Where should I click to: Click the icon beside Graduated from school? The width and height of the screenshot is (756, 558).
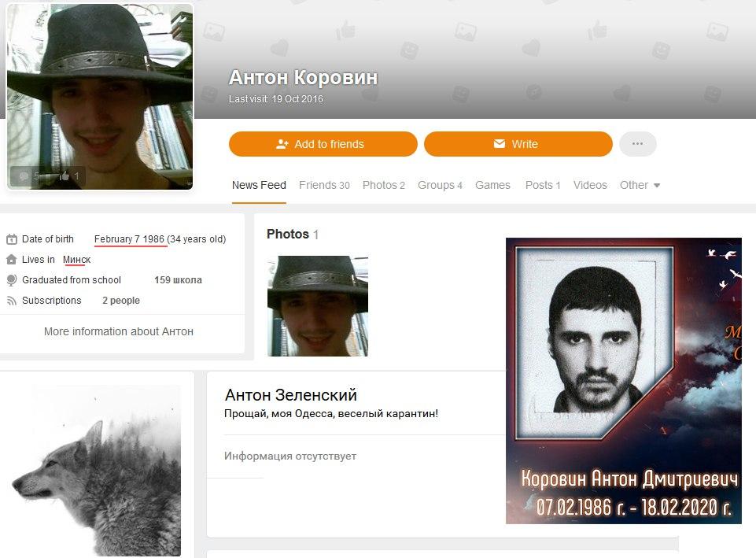pyautogui.click(x=11, y=280)
